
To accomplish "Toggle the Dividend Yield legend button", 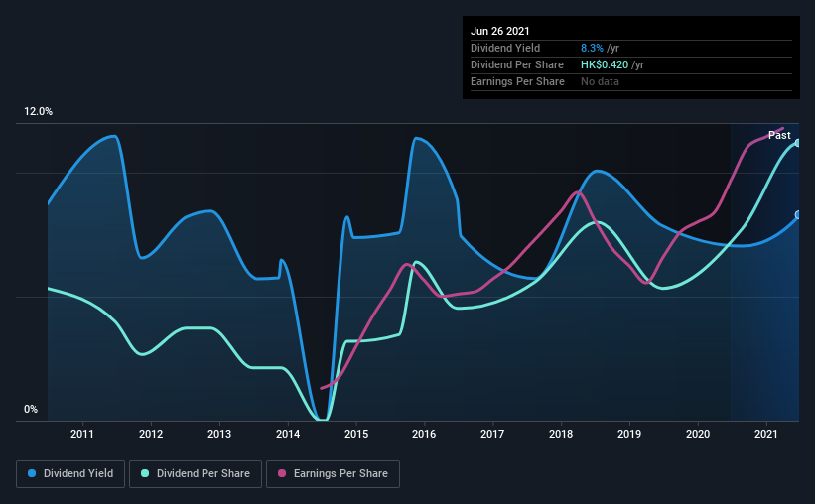I will (70, 474).
